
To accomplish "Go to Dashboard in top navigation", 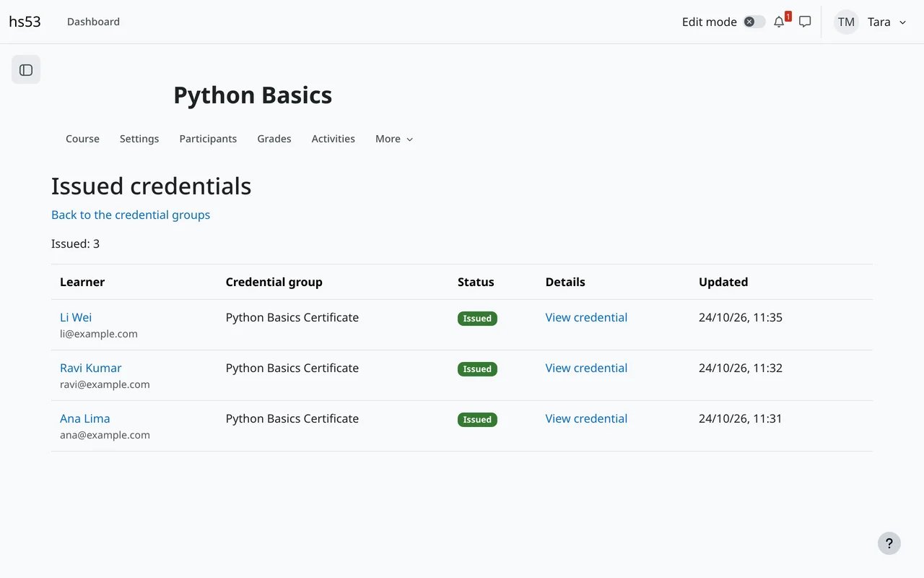I will pos(93,22).
